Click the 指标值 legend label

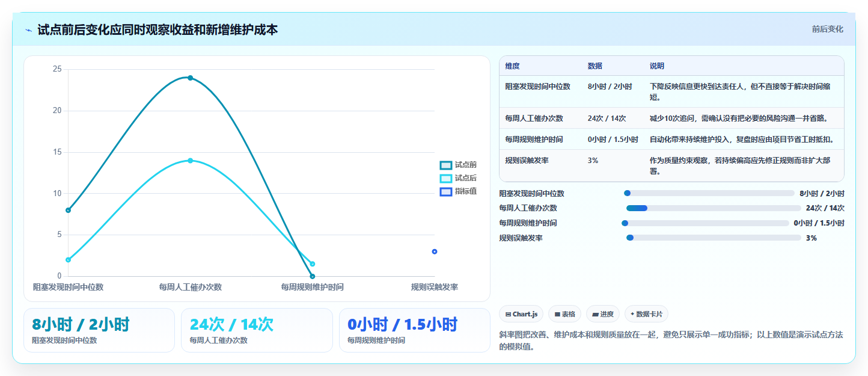point(466,191)
